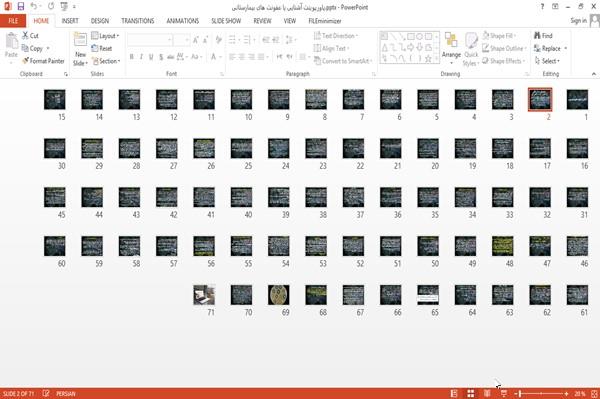Viewport: 600px width, 399px height.
Task: Open the font size combo box
Action: click(x=181, y=40)
